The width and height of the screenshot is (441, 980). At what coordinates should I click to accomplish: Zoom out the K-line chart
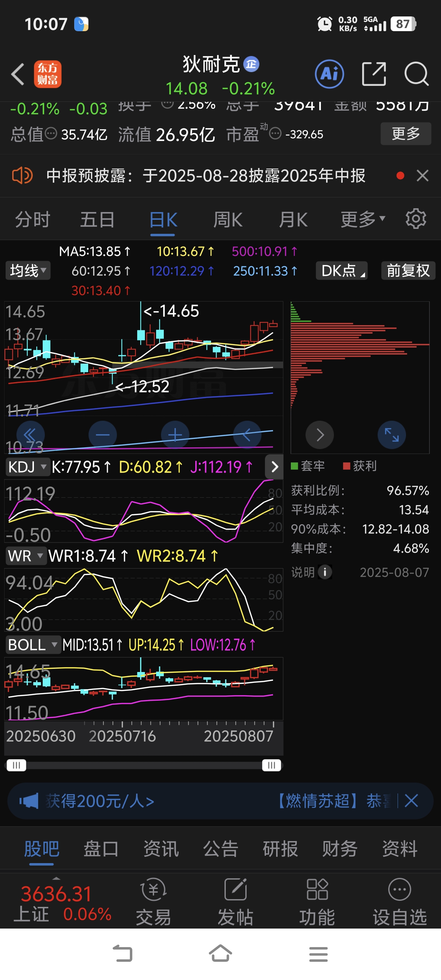point(103,435)
